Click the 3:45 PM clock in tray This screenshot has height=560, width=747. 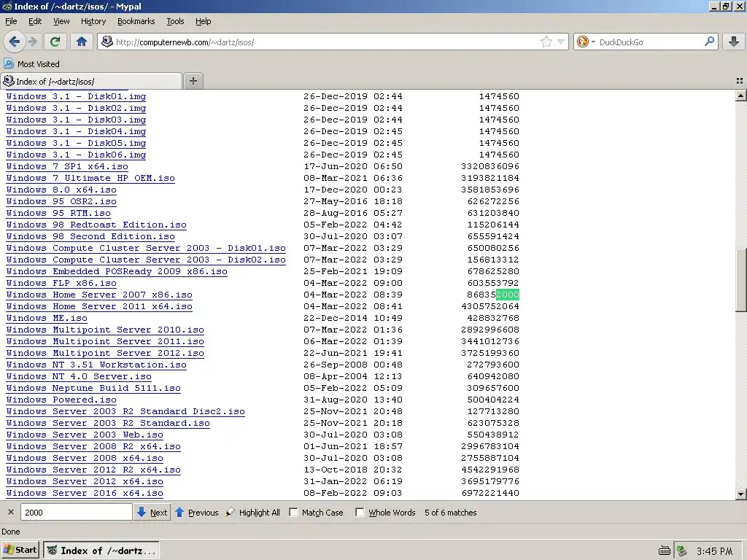[x=714, y=551]
